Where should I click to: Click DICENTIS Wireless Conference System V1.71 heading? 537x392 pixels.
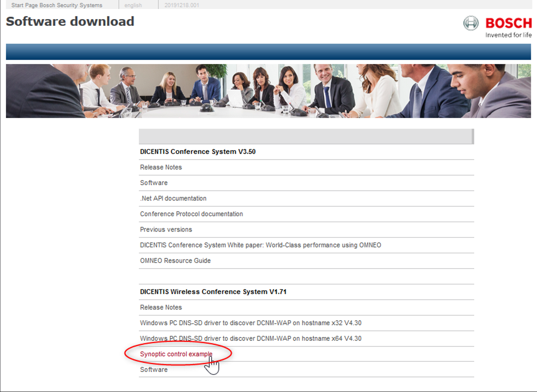pos(213,292)
